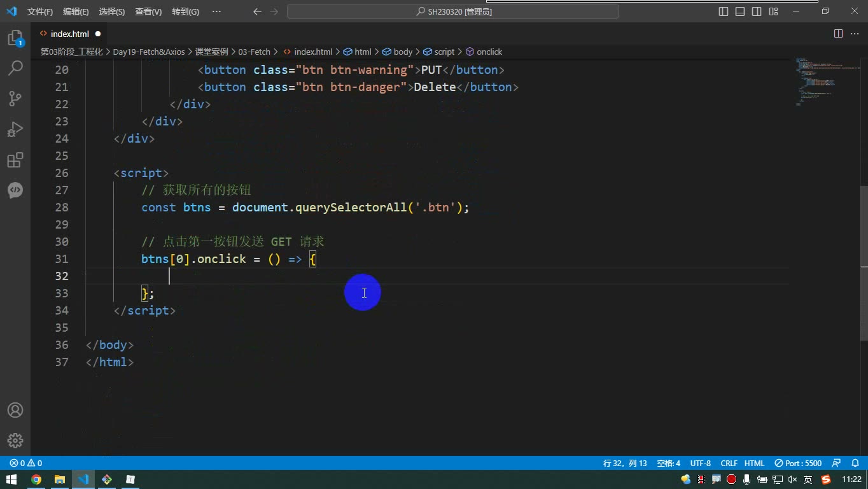Open the 编辑(E) menu

[76, 11]
